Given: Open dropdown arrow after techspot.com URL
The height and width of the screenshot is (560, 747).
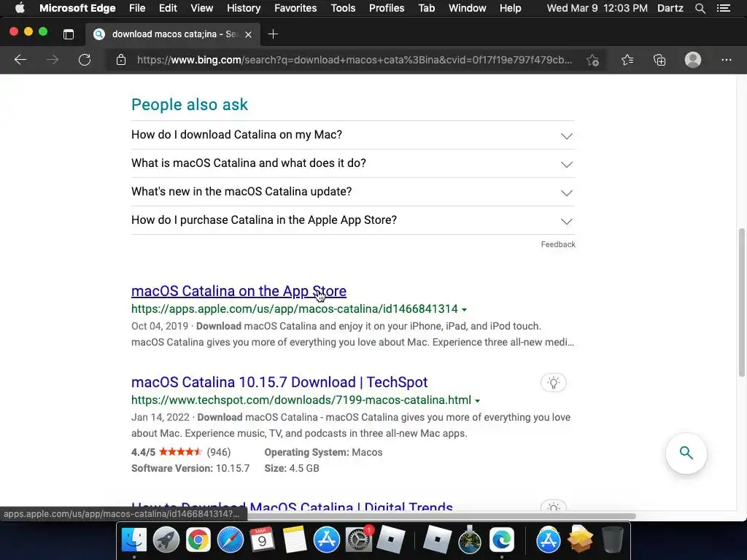Looking at the screenshot, I should (477, 401).
